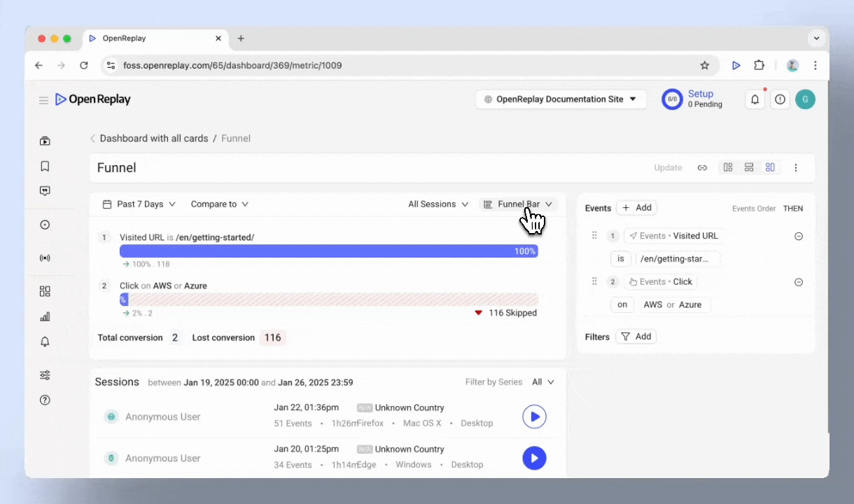The height and width of the screenshot is (504, 854).
Task: Grab the drag handle of event 2
Action: (594, 281)
